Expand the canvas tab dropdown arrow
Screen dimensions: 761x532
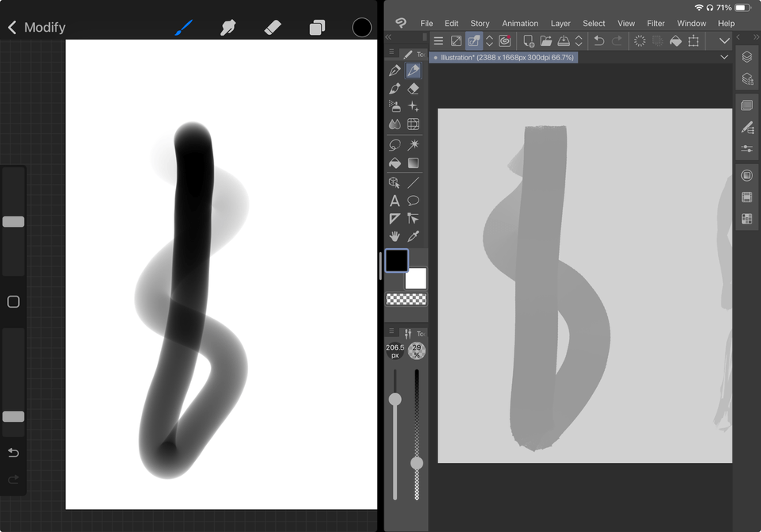[724, 57]
